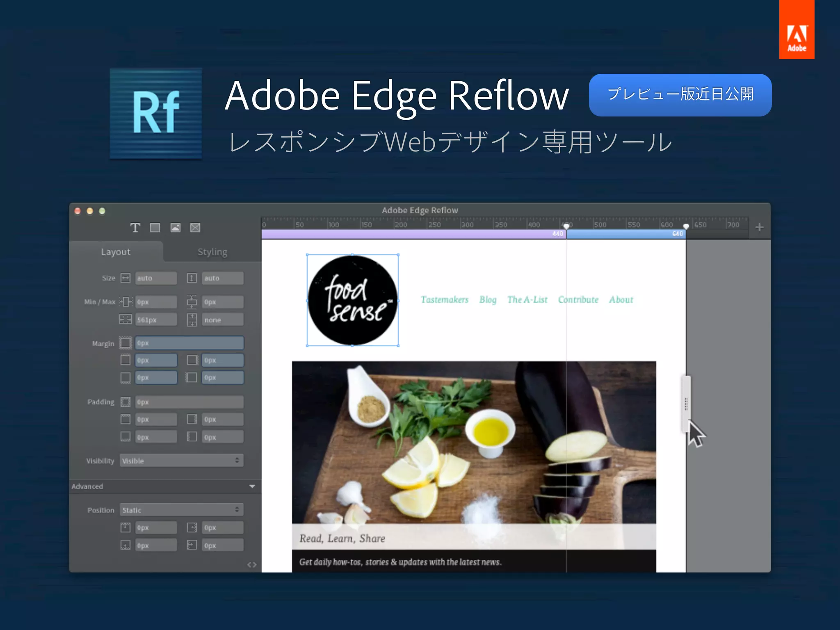Click the Position left offset icon

coord(192,545)
